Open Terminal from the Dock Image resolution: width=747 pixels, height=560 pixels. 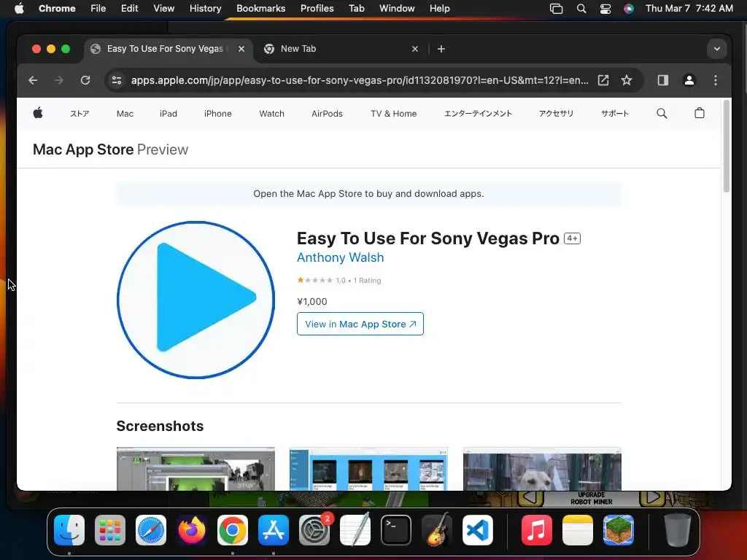(x=396, y=530)
